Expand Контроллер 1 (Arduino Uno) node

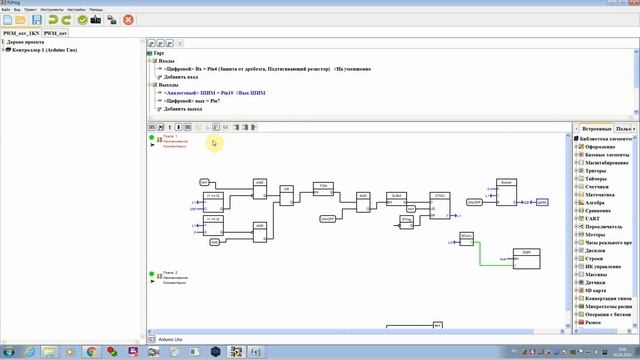pyautogui.click(x=3, y=50)
